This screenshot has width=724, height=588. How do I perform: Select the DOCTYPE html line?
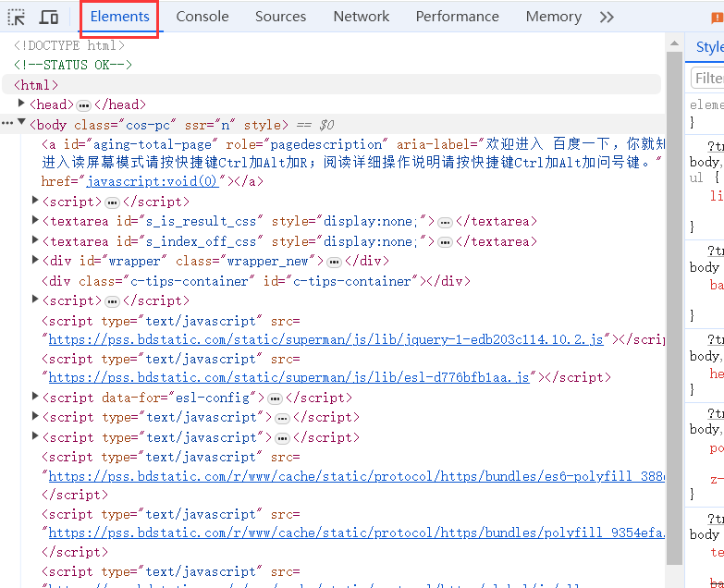click(x=69, y=45)
